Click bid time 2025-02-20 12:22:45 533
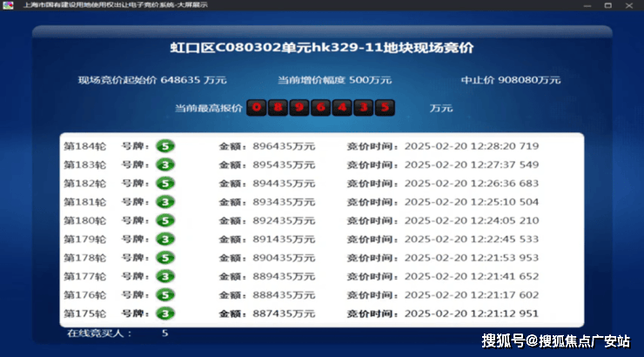 [x=472, y=239]
